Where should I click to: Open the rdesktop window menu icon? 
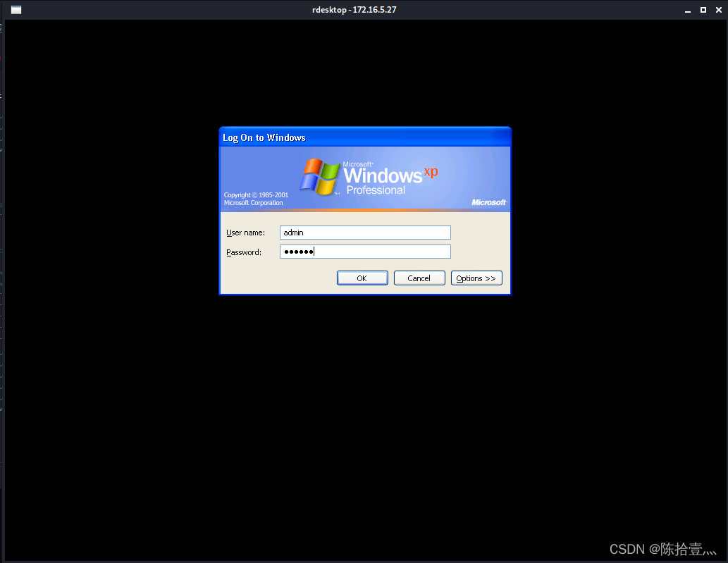pos(16,10)
